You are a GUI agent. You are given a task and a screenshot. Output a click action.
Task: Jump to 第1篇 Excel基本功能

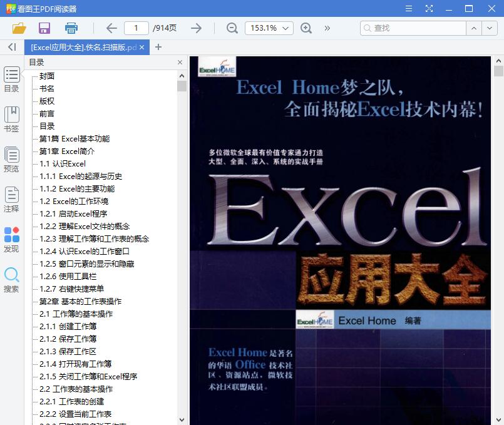point(75,139)
